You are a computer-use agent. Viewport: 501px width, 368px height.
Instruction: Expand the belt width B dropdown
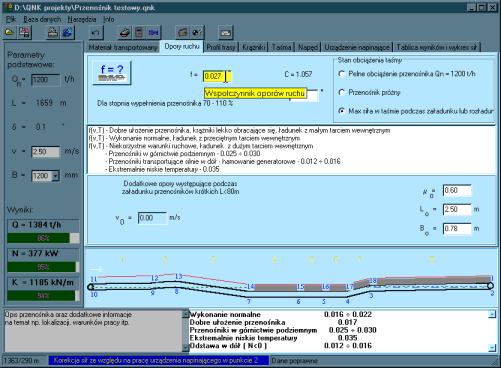(x=56, y=176)
